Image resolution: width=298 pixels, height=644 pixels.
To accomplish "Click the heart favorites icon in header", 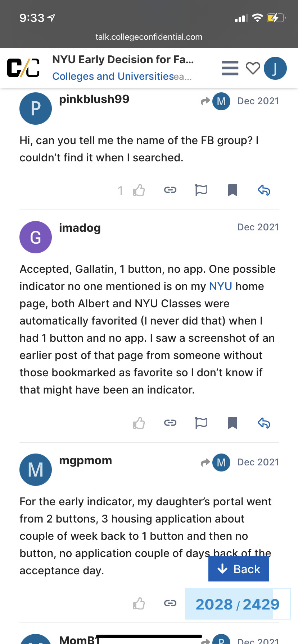I will pos(253,68).
